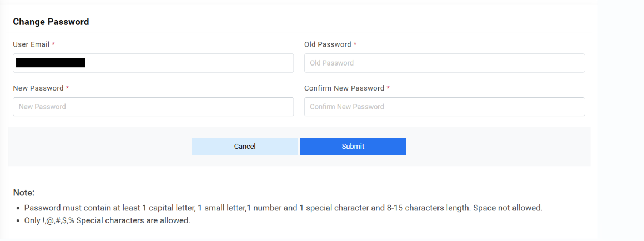Click the User Email input field
The width and height of the screenshot is (644, 241).
[189, 63]
